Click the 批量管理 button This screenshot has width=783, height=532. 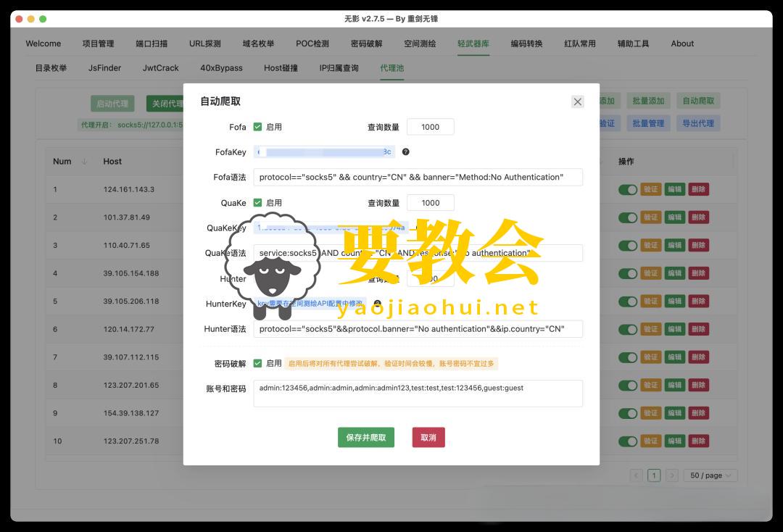[x=649, y=123]
